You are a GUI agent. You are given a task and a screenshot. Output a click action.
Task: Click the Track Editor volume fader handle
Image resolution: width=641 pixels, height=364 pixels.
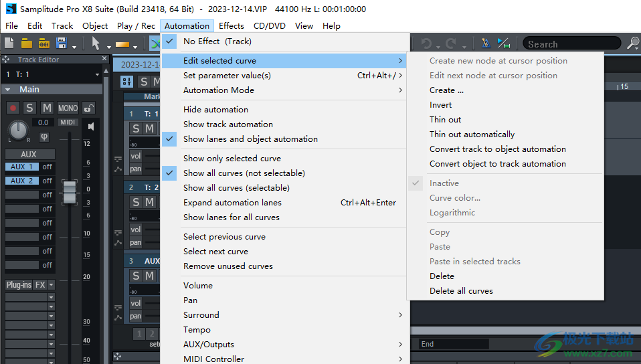click(x=70, y=192)
